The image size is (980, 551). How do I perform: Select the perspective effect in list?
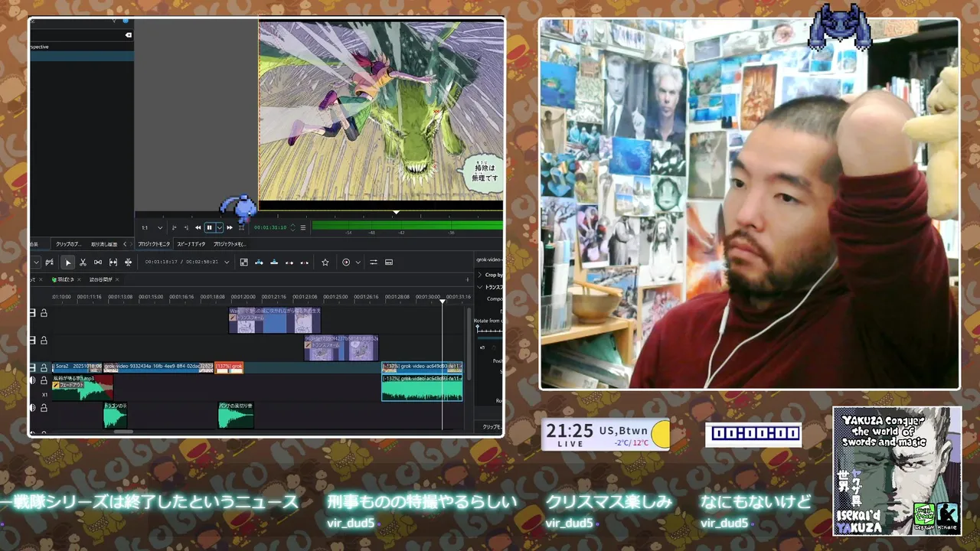(x=81, y=47)
